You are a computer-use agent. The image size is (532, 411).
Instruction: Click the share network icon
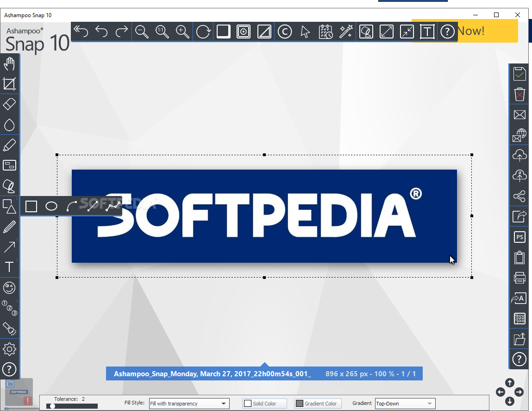click(519, 196)
